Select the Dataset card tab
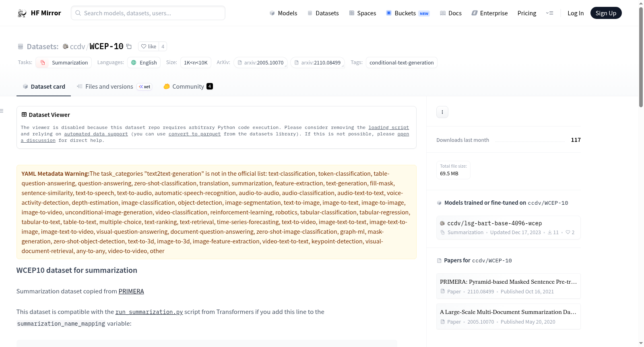This screenshot has width=644, height=347. point(43,87)
